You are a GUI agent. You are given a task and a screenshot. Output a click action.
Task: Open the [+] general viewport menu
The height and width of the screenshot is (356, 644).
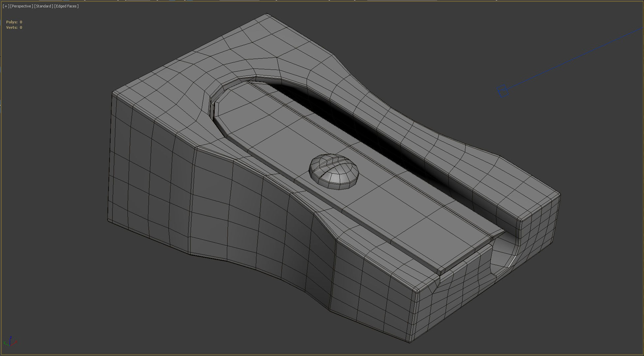(x=6, y=6)
